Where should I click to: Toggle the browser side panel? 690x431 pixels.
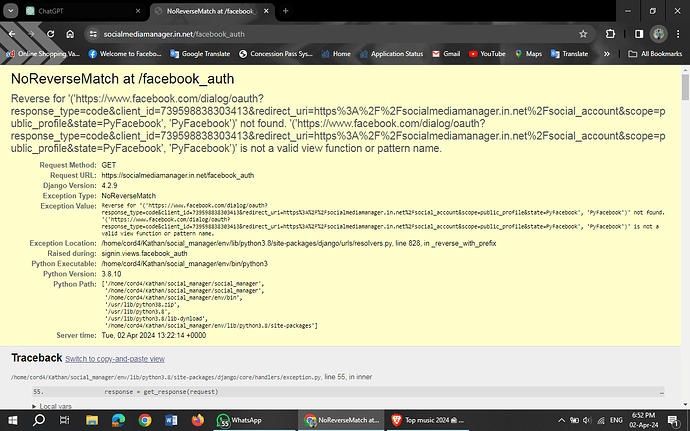coord(639,34)
